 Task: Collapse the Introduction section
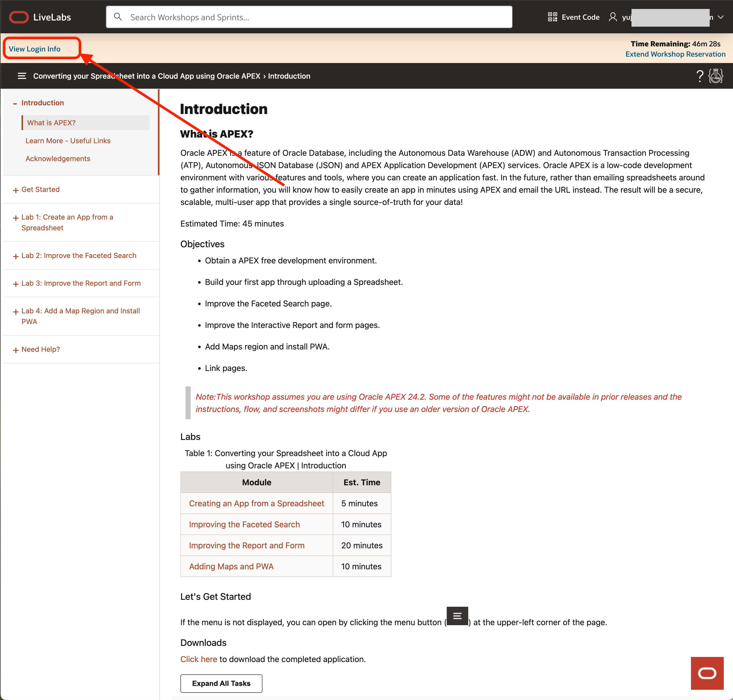coord(15,103)
